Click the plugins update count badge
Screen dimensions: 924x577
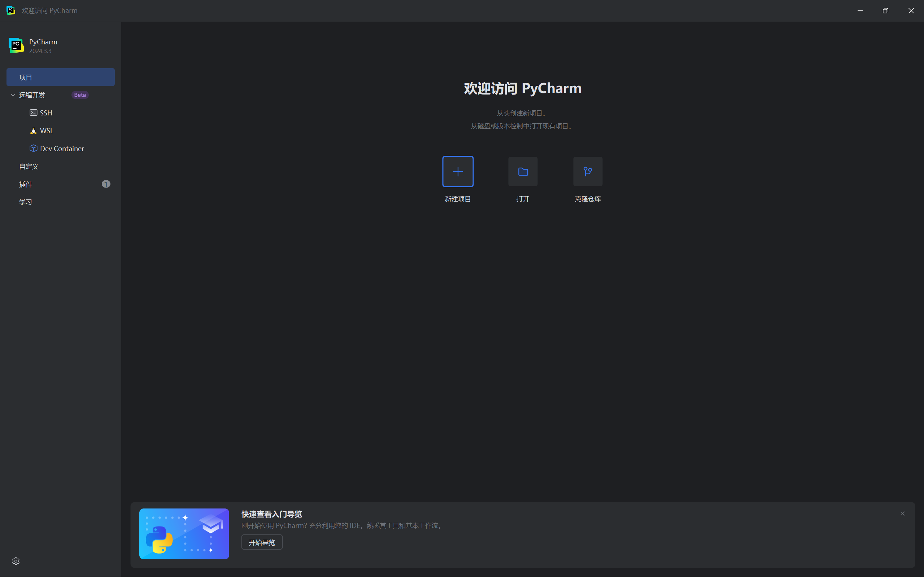click(x=106, y=184)
